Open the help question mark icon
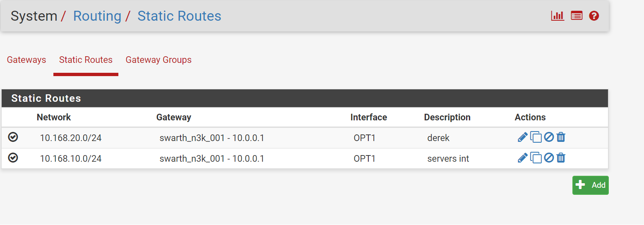This screenshot has width=644, height=225. [594, 16]
